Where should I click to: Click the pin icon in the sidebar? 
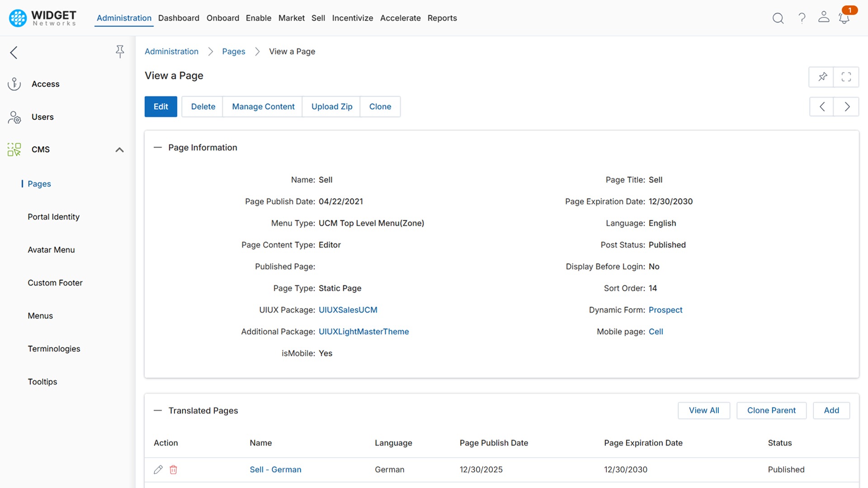120,52
